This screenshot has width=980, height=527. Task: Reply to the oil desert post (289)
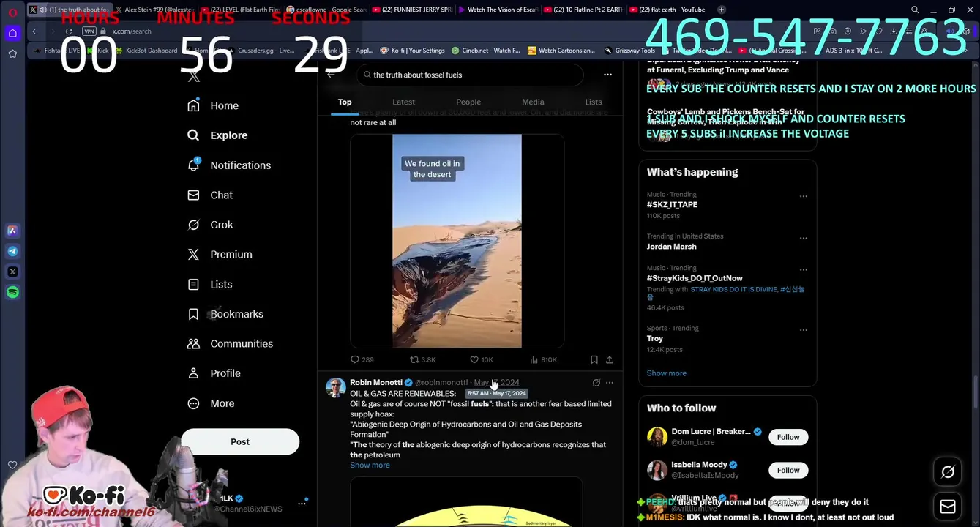[362, 359]
